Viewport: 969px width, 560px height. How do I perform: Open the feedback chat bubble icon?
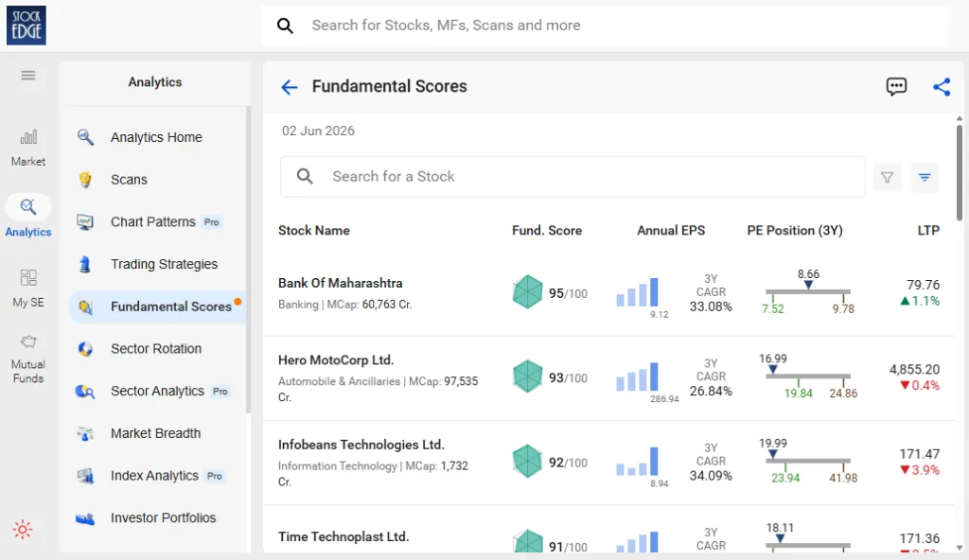pos(896,86)
